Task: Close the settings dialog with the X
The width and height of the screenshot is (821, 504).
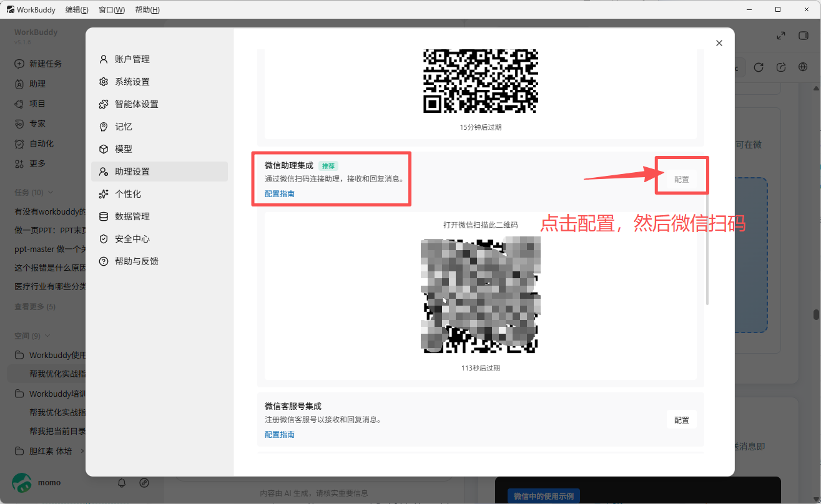Action: pos(719,43)
